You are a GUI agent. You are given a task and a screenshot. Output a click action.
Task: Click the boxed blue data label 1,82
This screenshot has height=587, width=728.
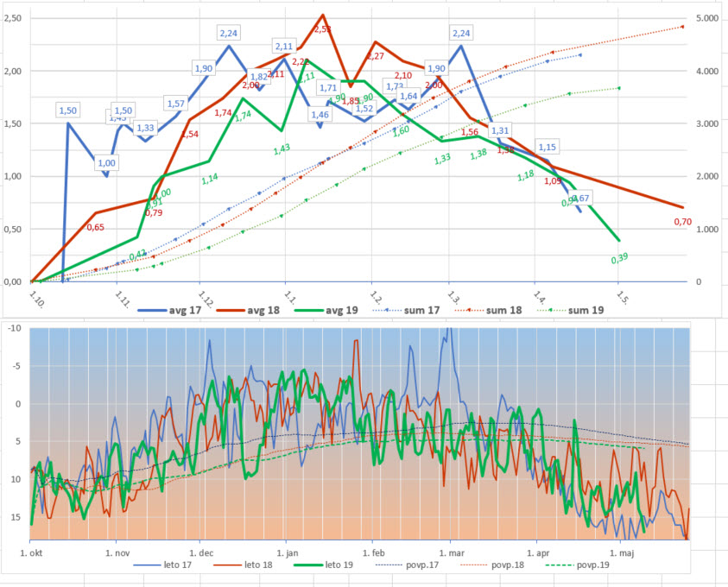point(258,77)
